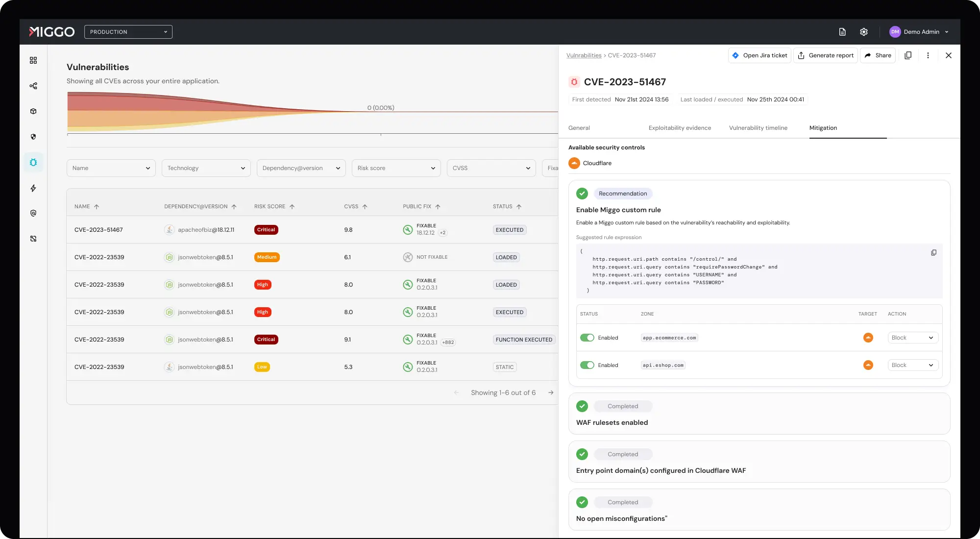
Task: Click the Open Jira ticket button
Action: coord(759,55)
